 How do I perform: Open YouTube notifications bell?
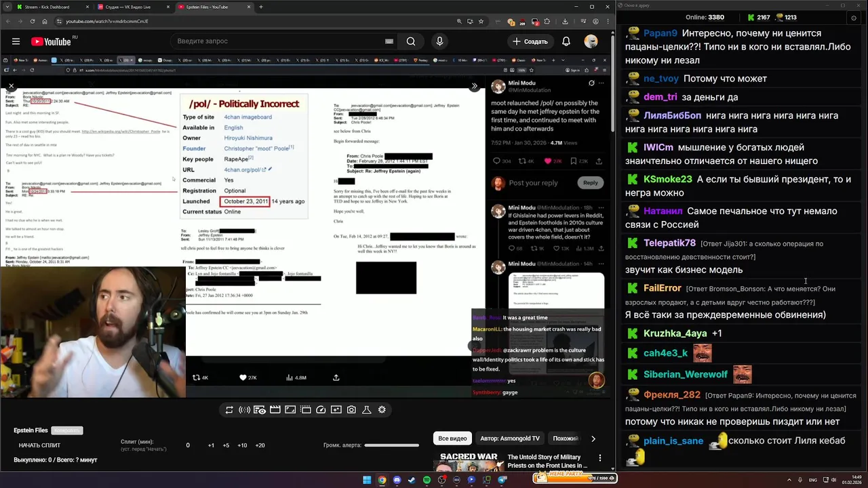click(566, 41)
